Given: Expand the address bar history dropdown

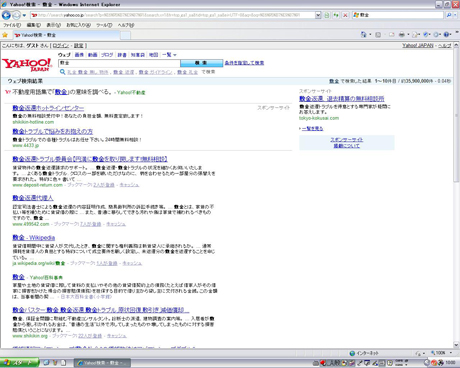Looking at the screenshot, I should pyautogui.click(x=318, y=15).
